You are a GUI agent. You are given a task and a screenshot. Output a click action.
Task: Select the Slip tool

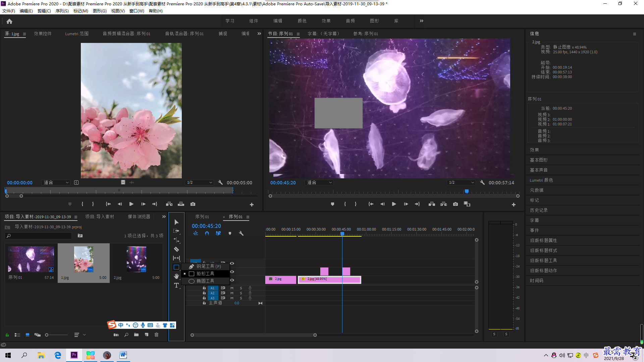(176, 258)
